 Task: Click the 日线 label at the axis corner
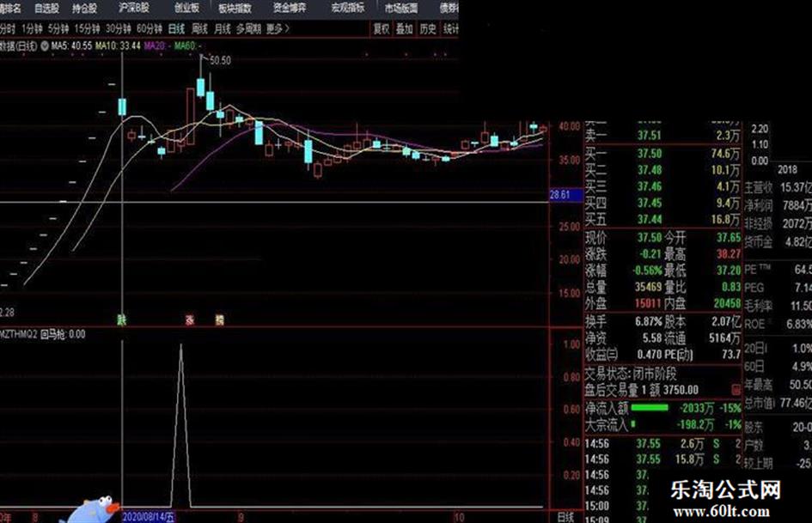565,517
